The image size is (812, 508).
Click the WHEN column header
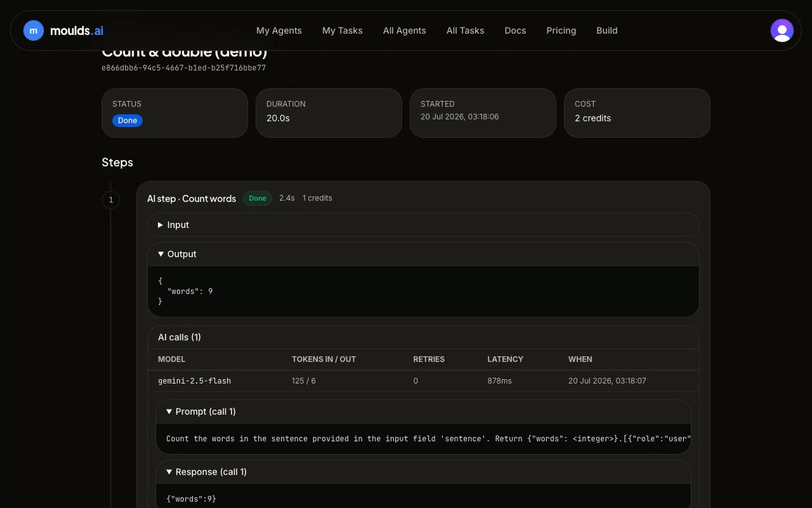pyautogui.click(x=580, y=359)
